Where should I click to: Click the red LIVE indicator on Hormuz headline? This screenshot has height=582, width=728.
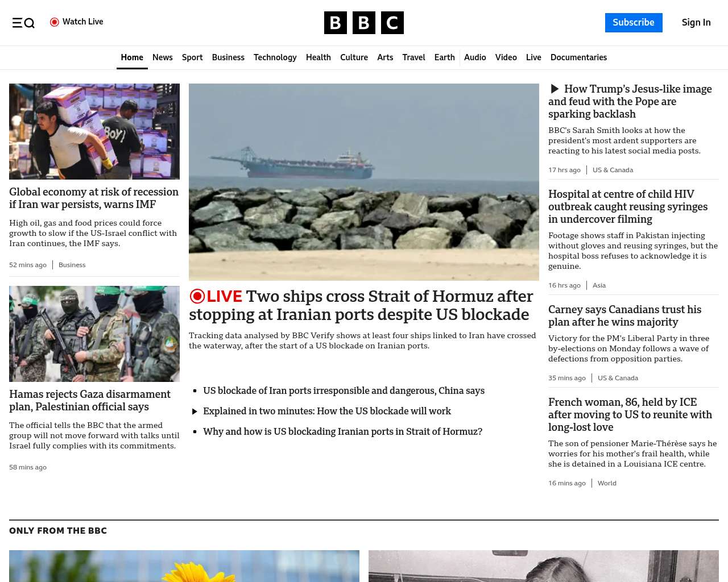click(x=216, y=296)
